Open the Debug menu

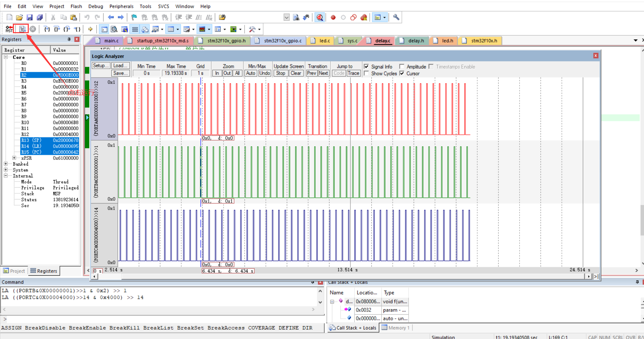(x=96, y=6)
